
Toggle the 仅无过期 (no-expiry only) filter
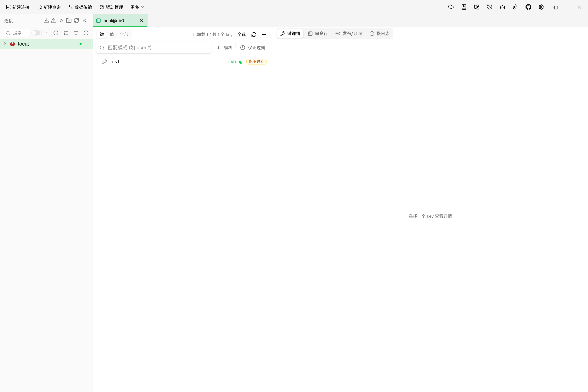coord(253,48)
